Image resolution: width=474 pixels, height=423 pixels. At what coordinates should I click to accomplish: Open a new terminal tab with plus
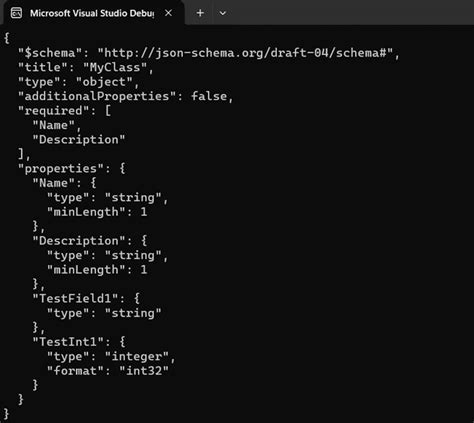200,13
